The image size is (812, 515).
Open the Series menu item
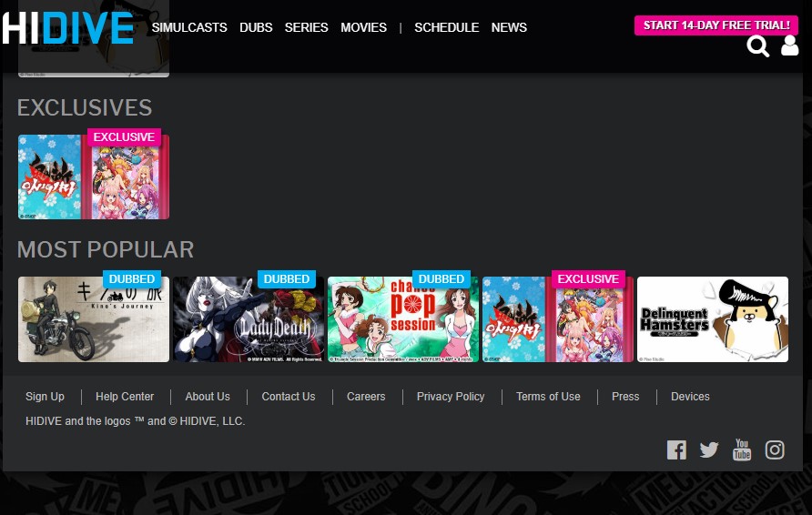306,27
